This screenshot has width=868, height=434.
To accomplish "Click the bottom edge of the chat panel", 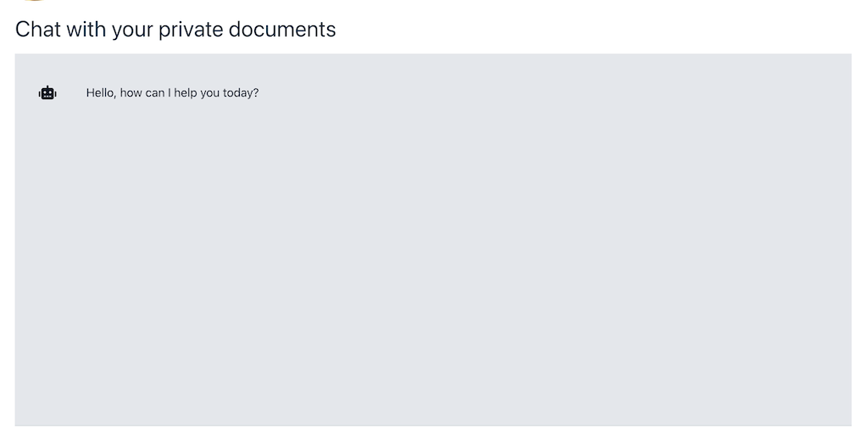I will click(433, 423).
